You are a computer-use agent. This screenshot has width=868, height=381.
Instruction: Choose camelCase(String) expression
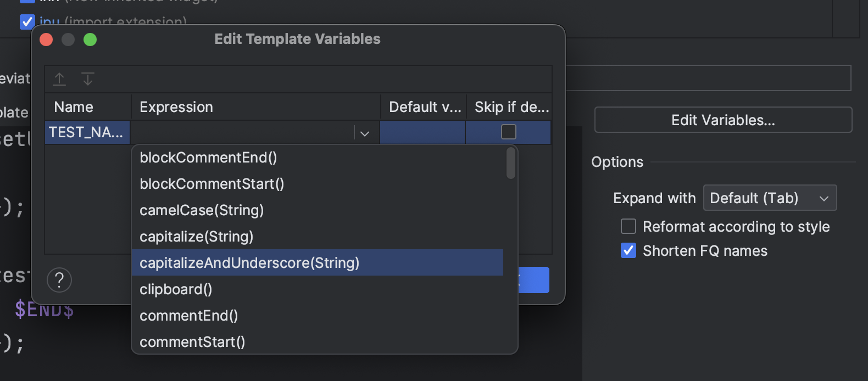pyautogui.click(x=202, y=210)
